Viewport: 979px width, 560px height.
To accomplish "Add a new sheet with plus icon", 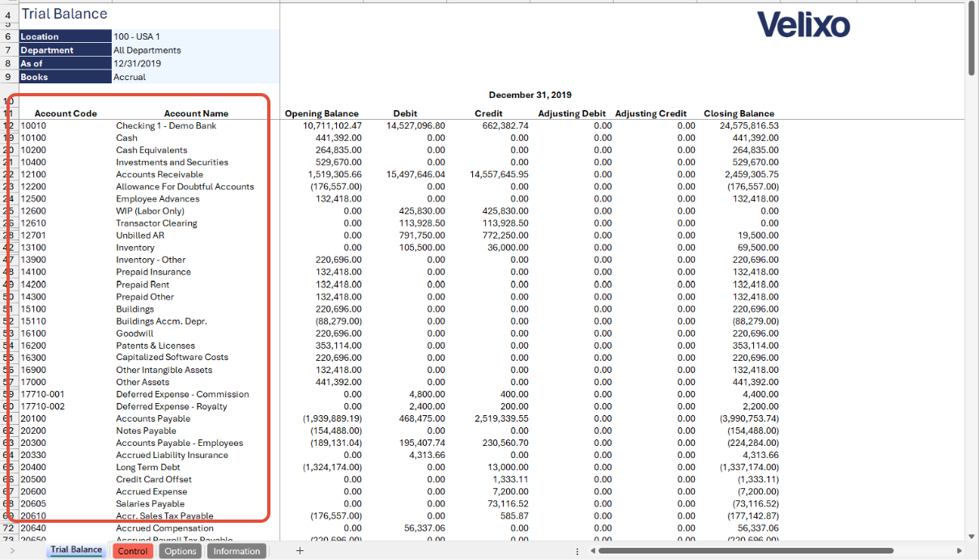I will click(300, 551).
